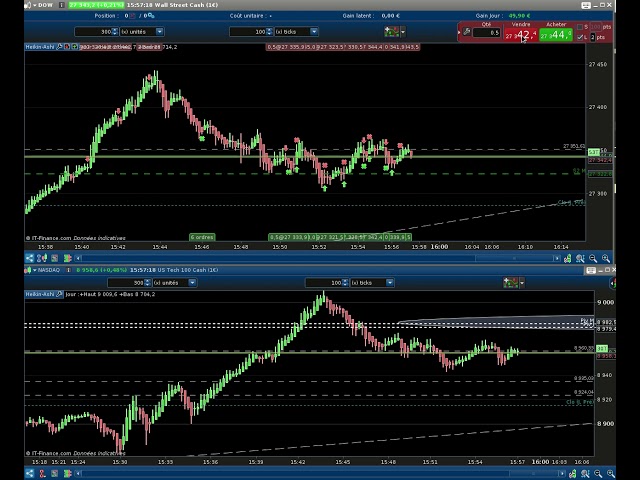The height and width of the screenshot is (480, 640).
Task: Click the NASDAQ add indicator chart icon
Action: click(x=511, y=282)
